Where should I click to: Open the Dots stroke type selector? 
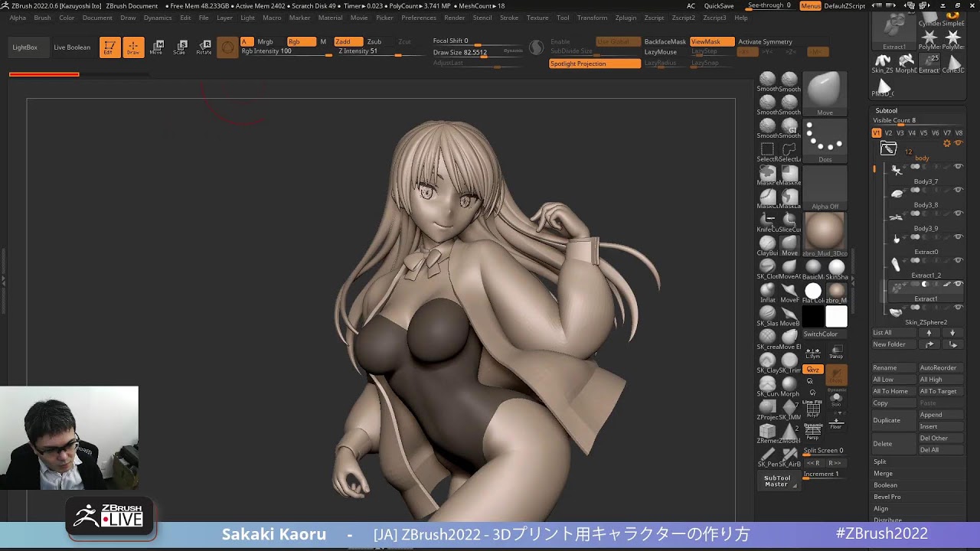tap(825, 141)
